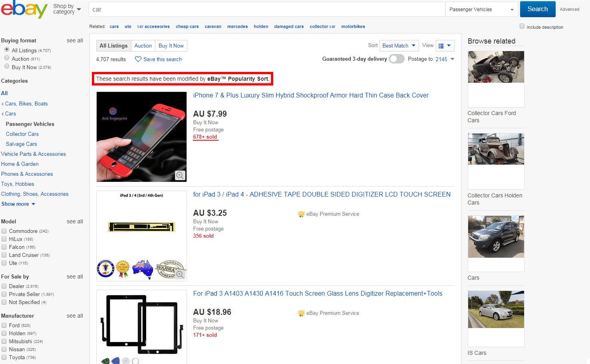The image size is (590, 364).
Task: Check the Dealer seller filter
Action: click(4, 286)
